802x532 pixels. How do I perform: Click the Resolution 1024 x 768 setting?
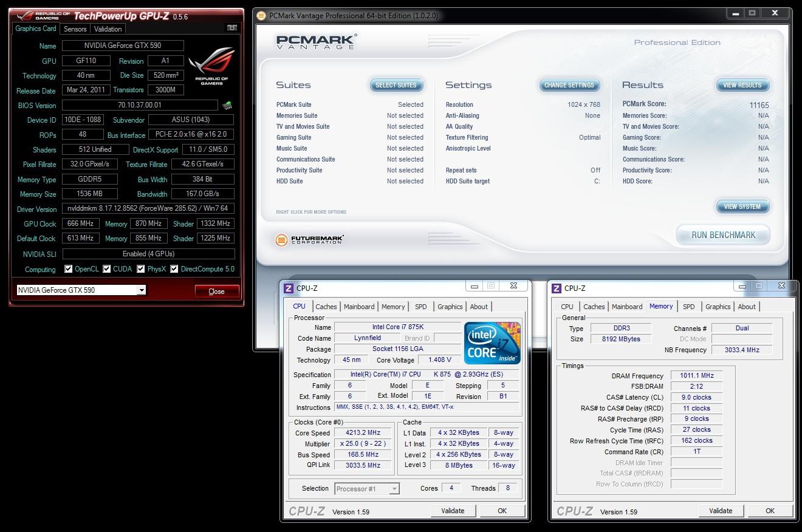point(523,104)
